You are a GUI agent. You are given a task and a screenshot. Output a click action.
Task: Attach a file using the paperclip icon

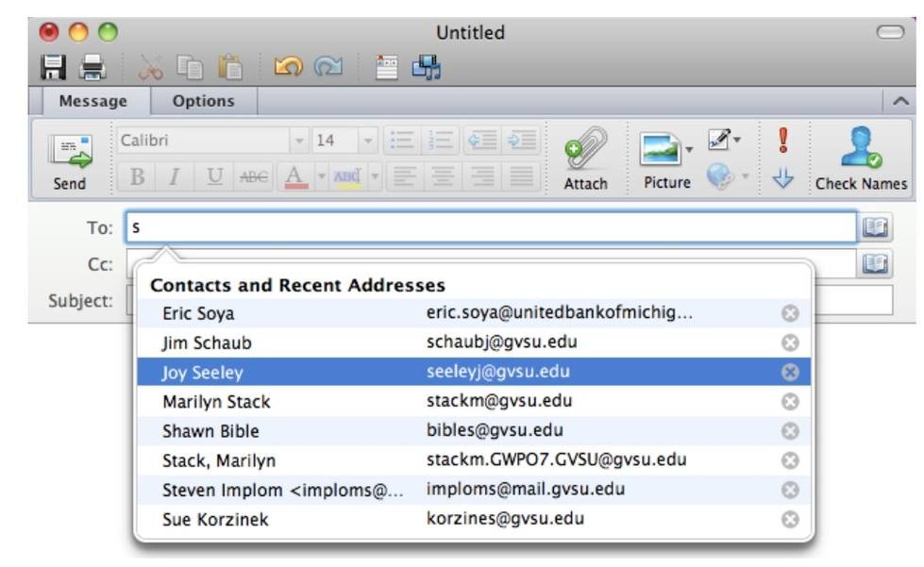click(x=585, y=160)
